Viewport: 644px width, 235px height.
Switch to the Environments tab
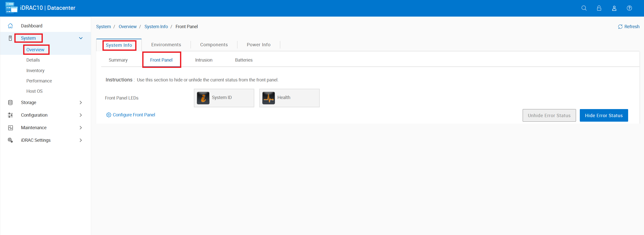click(166, 45)
